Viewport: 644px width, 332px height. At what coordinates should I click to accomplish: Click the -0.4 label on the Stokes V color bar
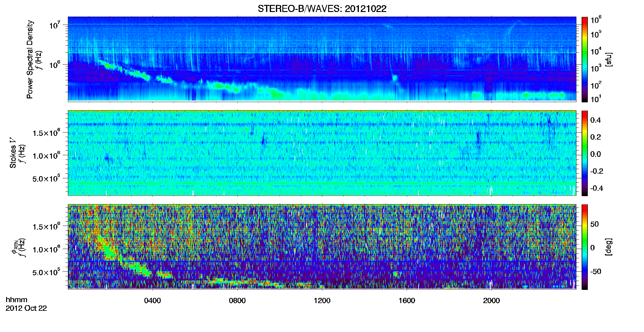pyautogui.click(x=597, y=188)
